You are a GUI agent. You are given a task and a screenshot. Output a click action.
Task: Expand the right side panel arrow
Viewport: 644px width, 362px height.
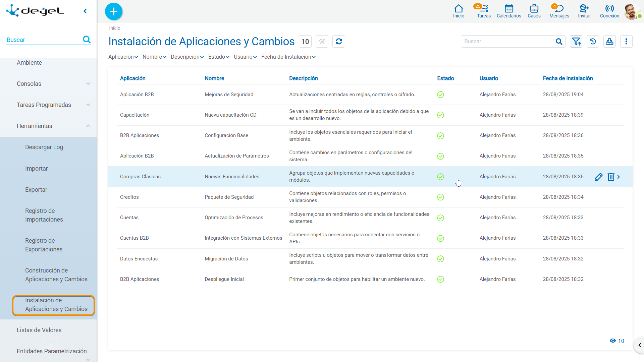(x=639, y=345)
